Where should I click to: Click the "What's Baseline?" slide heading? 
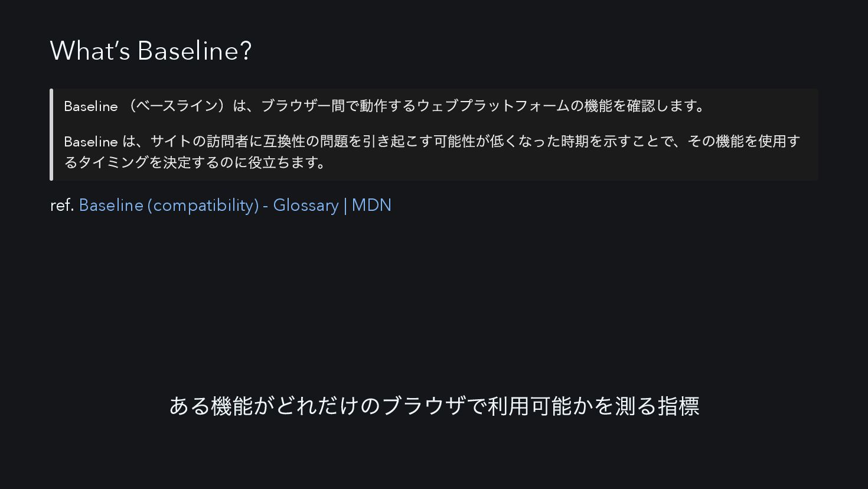(151, 51)
